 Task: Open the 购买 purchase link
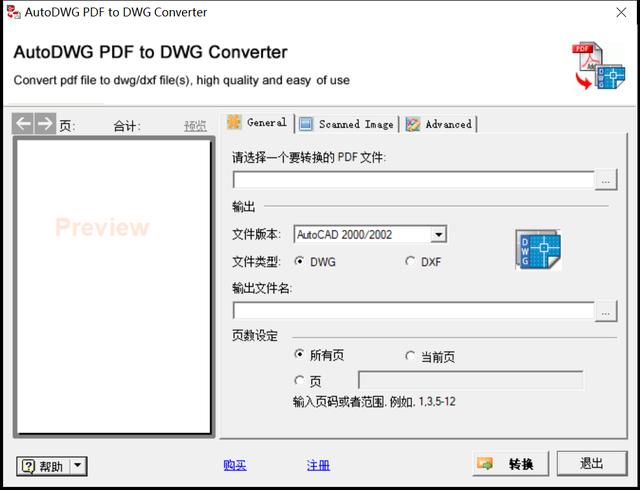235,465
